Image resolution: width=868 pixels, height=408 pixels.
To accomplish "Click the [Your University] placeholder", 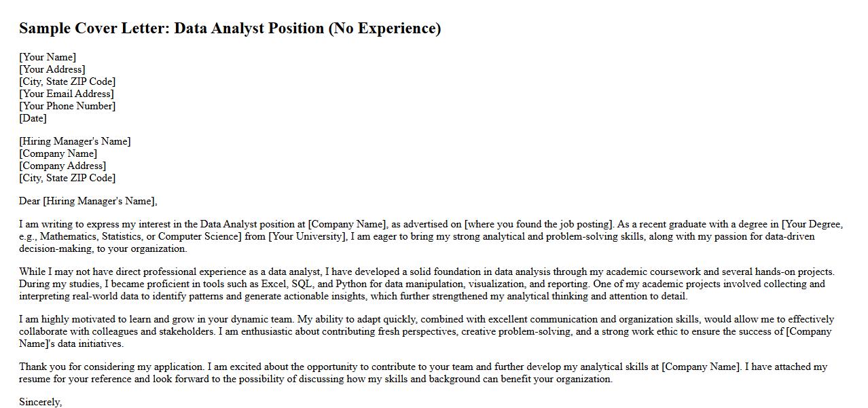I will pyautogui.click(x=307, y=236).
